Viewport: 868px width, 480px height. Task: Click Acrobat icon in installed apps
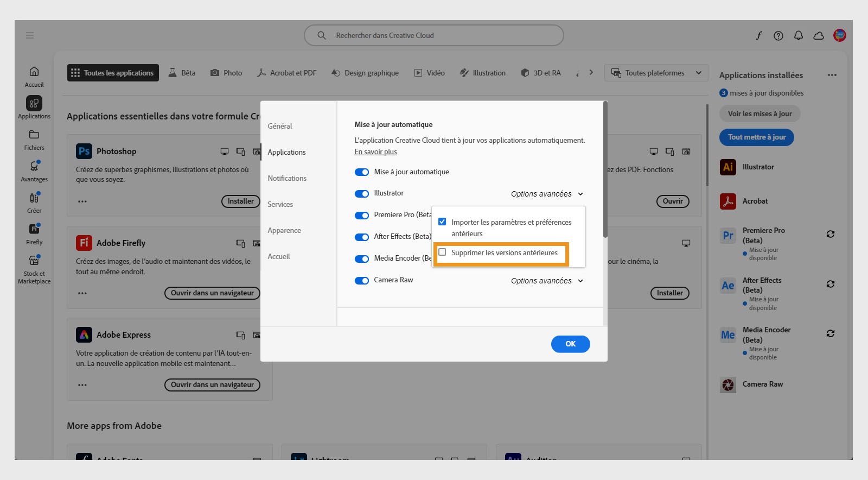[x=728, y=201]
